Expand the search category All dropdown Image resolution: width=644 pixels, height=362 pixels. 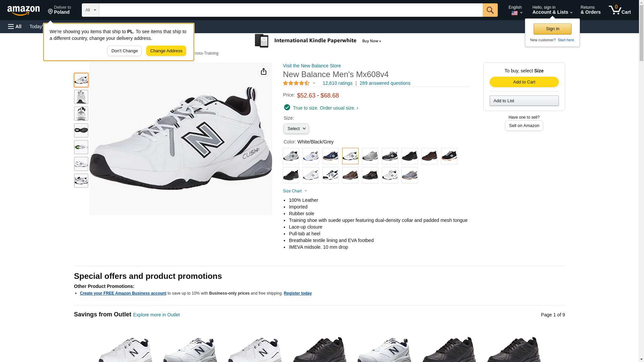tap(90, 10)
